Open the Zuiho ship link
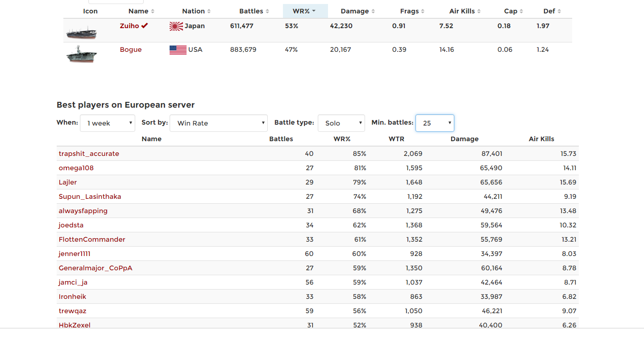 click(x=129, y=26)
